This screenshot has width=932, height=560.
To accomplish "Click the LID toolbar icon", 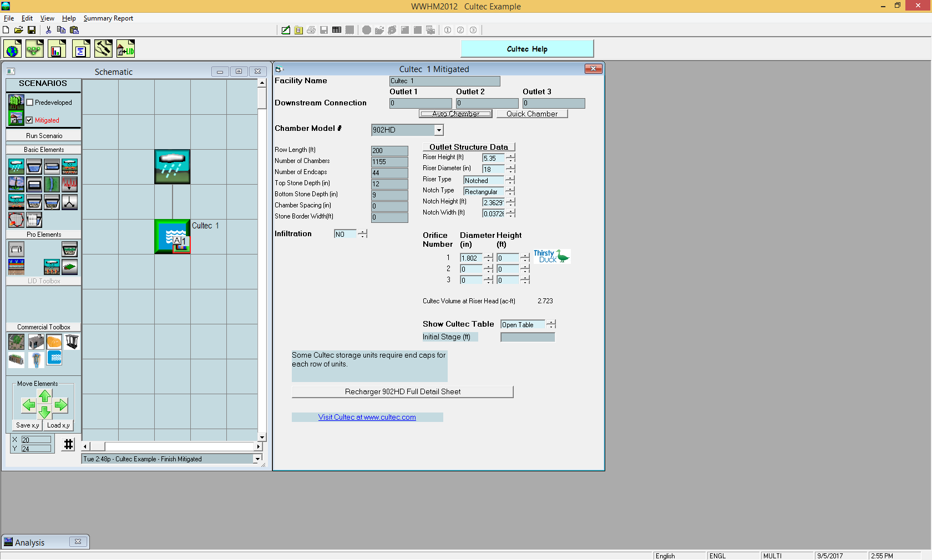I will (125, 49).
